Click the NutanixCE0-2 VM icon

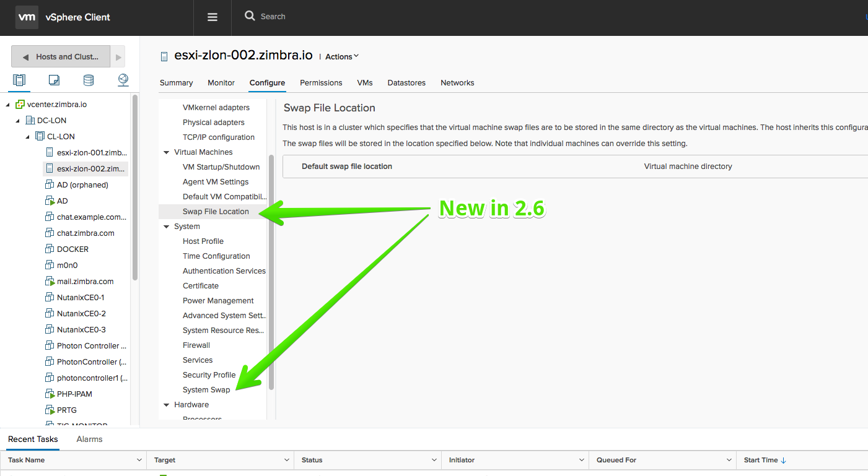coord(50,314)
